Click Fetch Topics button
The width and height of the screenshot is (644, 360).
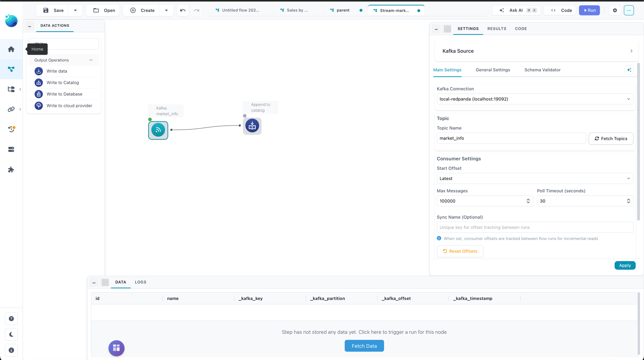(x=611, y=139)
